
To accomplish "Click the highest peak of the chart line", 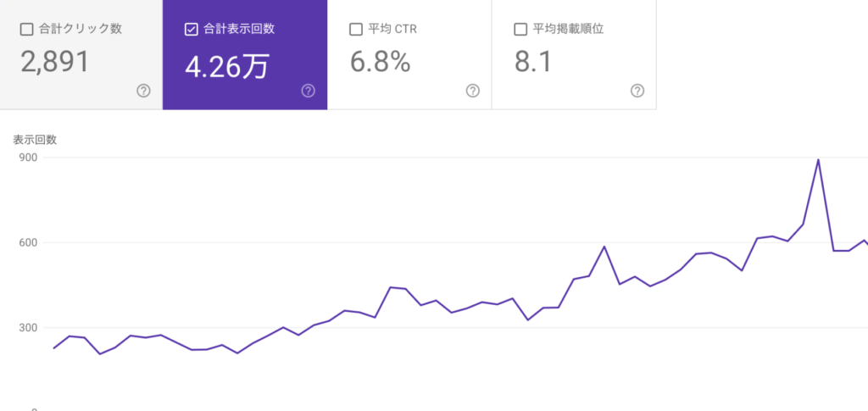I will click(818, 160).
